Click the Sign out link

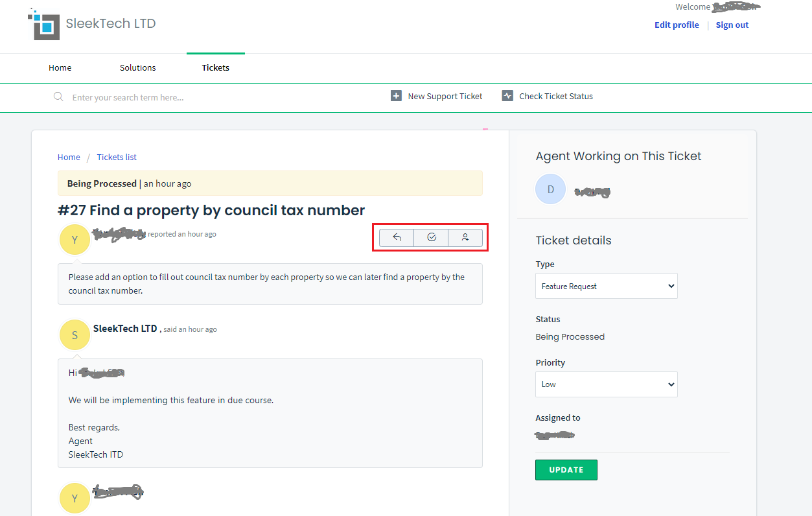tap(732, 25)
